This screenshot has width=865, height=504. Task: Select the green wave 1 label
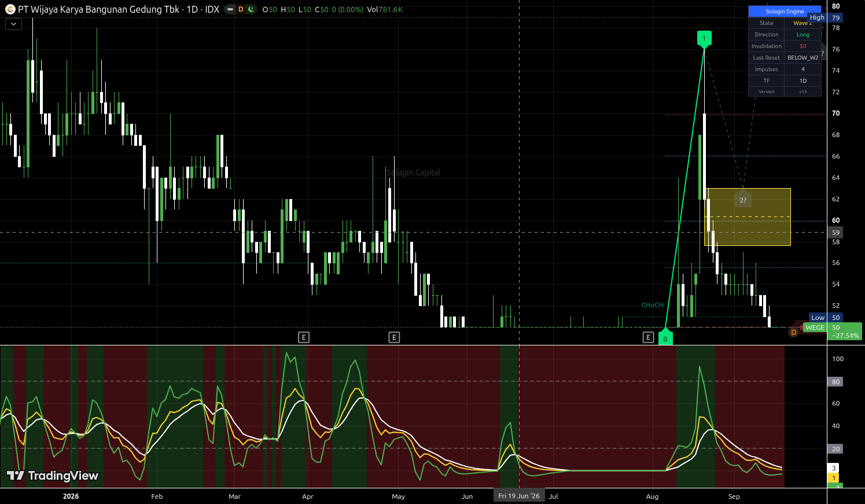click(704, 39)
